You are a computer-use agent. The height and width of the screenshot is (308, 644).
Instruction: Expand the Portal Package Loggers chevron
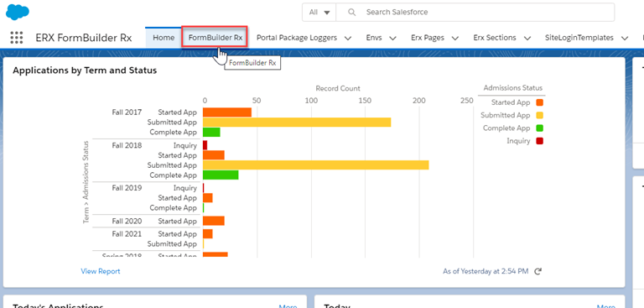348,39
